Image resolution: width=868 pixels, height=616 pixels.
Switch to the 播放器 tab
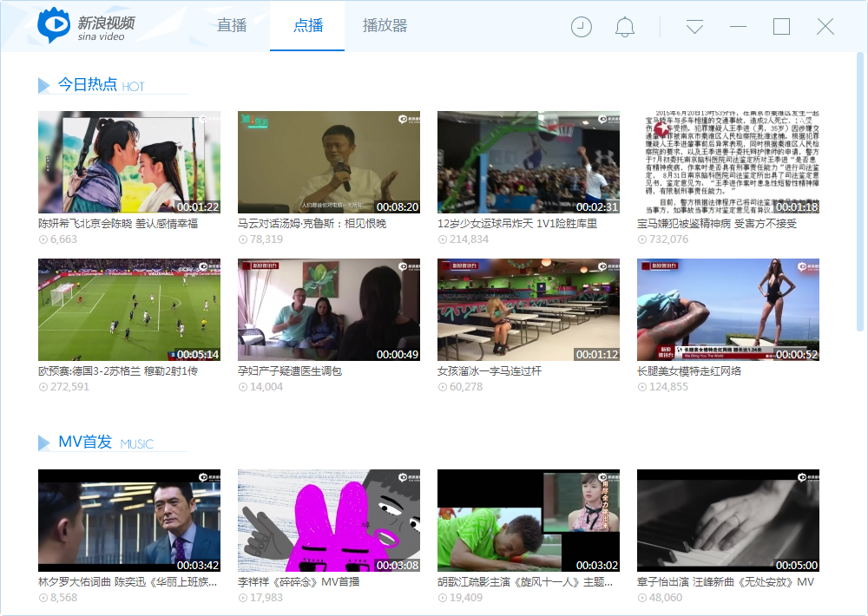click(385, 26)
